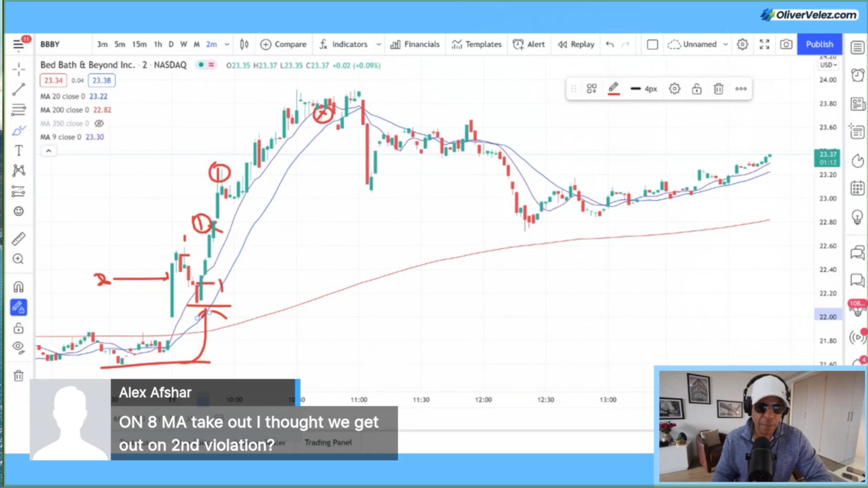Click the blue Publish button

click(819, 44)
